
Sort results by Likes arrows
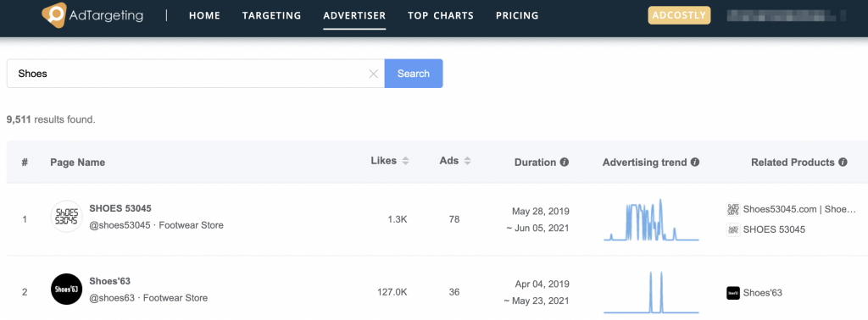405,162
